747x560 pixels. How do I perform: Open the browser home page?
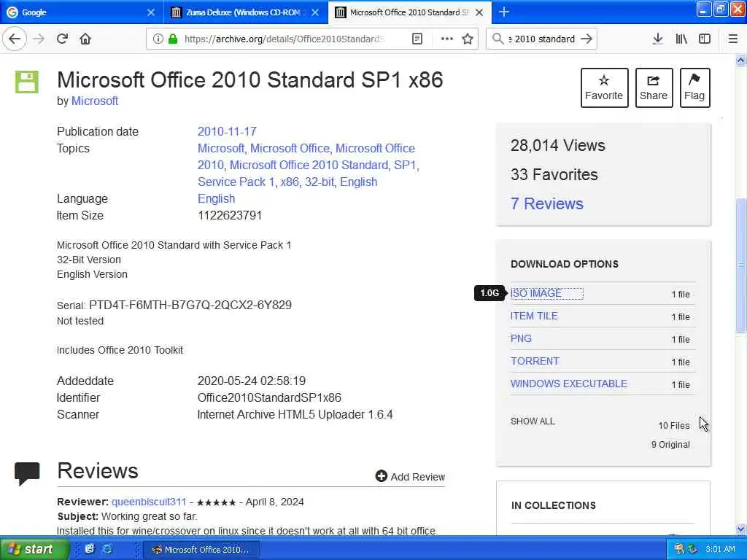click(x=85, y=39)
